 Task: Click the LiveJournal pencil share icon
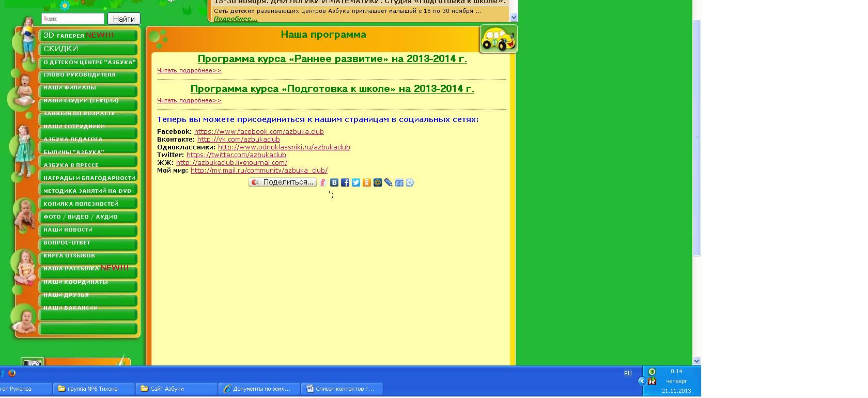(389, 182)
